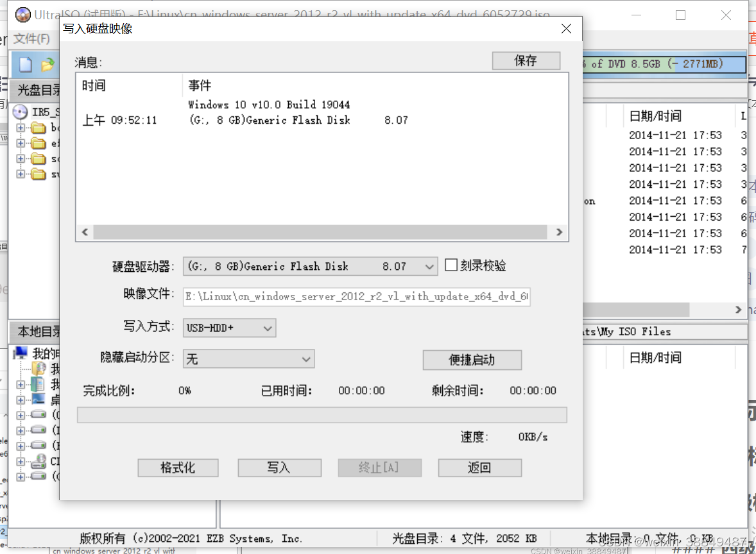756x554 pixels.
Task: Open the 硬盘驱动器 drive dropdown
Action: [x=310, y=266]
